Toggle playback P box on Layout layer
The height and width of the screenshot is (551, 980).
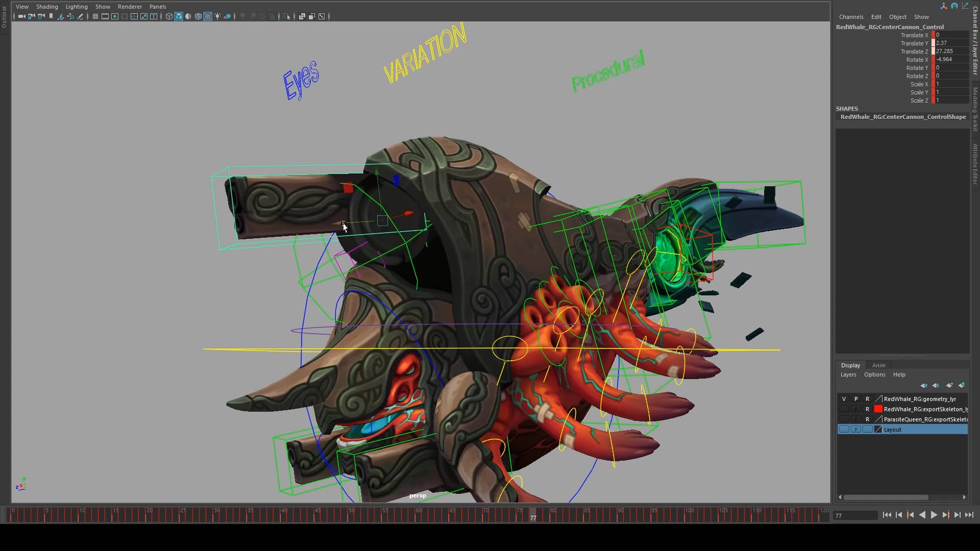pos(856,430)
